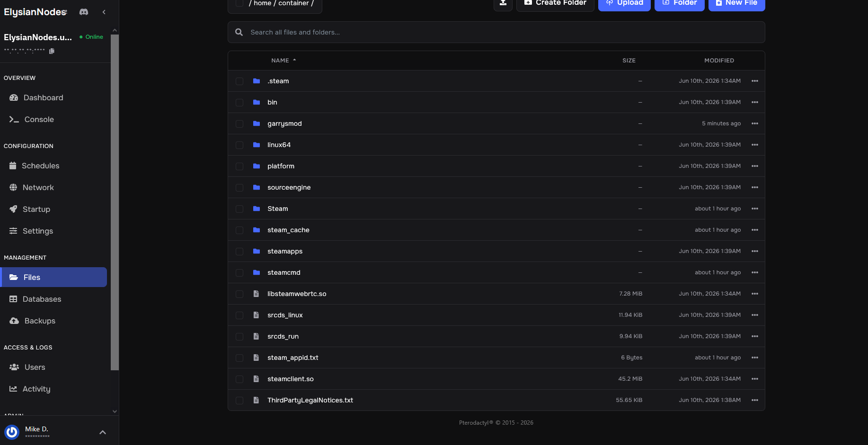Open options menu for Steam folder
This screenshot has height=445, width=868.
click(x=755, y=209)
